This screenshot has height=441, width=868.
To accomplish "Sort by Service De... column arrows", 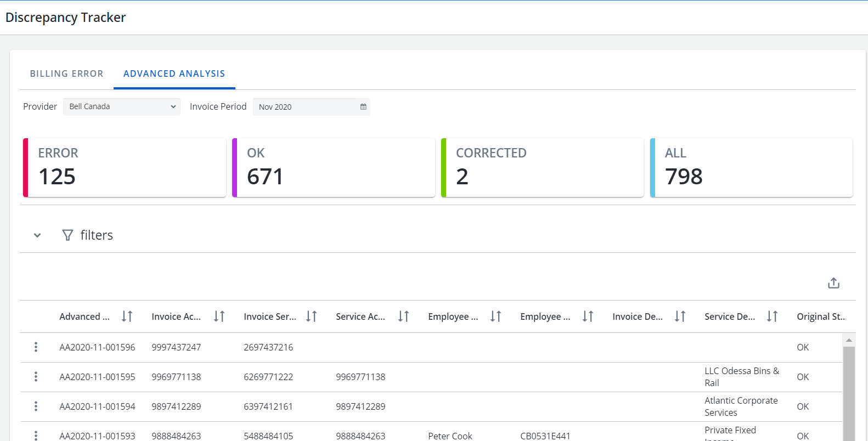I will click(x=772, y=316).
